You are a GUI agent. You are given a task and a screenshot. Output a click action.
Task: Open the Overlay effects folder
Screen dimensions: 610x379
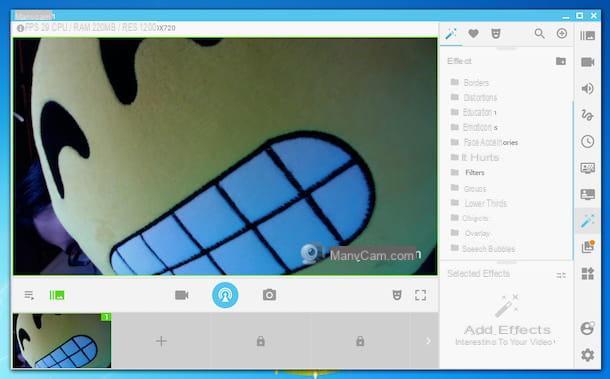pos(470,233)
